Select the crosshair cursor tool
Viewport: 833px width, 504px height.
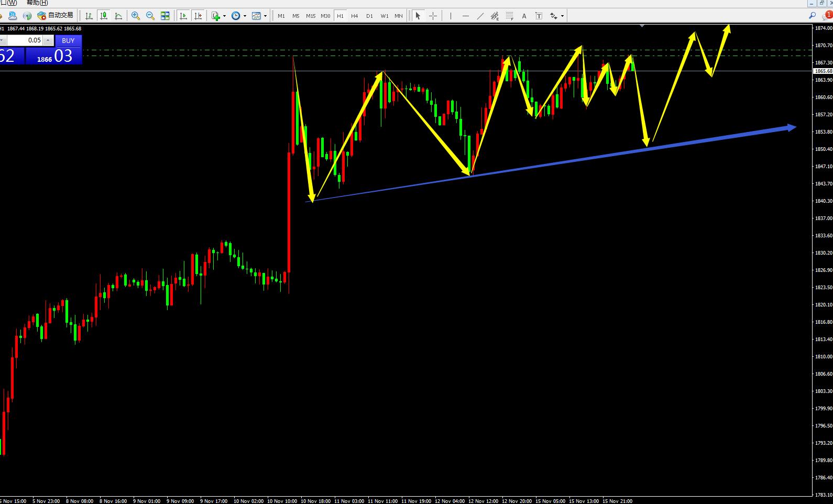tap(433, 16)
